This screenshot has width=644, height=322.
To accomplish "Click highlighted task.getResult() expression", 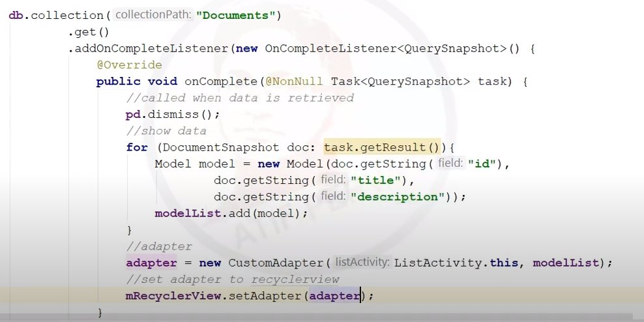I will [x=382, y=147].
